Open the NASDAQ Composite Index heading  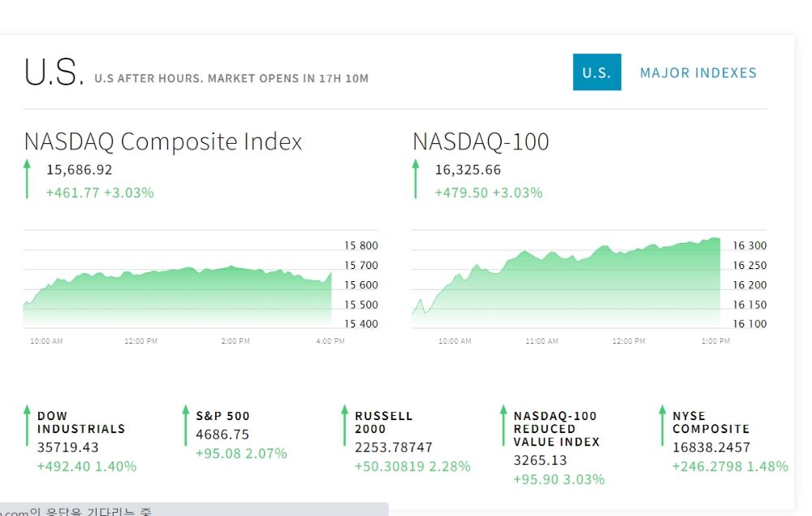[x=163, y=142]
